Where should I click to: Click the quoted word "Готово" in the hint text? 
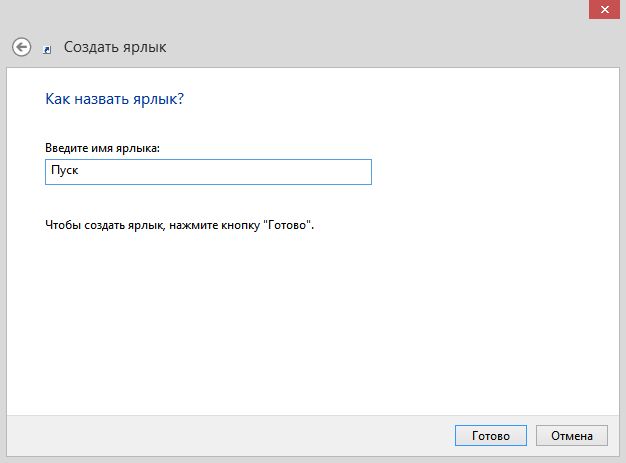point(289,226)
